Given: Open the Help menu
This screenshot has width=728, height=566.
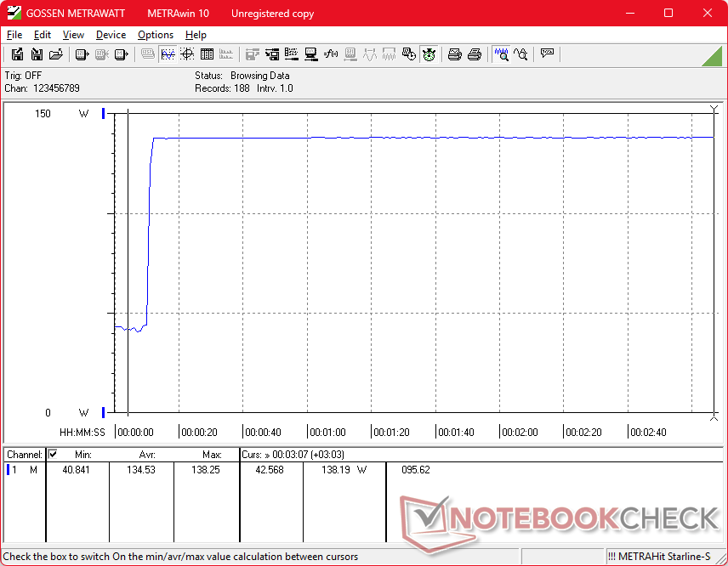Looking at the screenshot, I should [196, 35].
